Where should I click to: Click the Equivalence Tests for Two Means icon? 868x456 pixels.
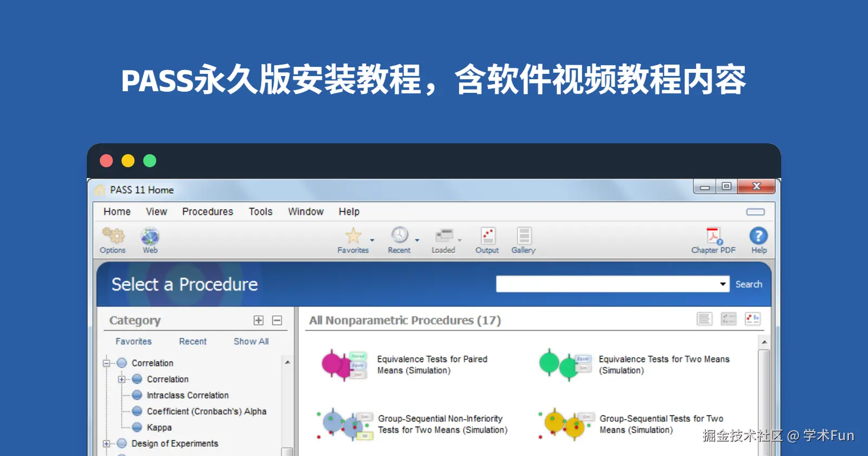coord(565,365)
